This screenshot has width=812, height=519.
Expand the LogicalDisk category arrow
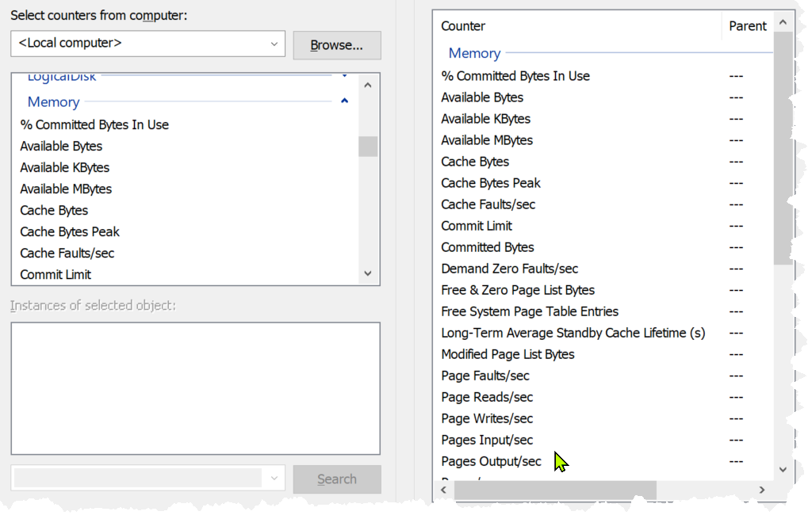[x=344, y=76]
